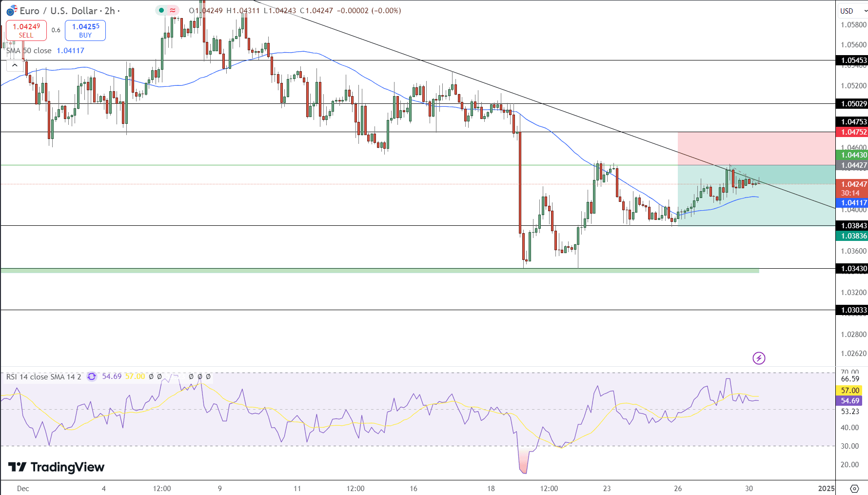Click the 1.05453 horizontal line price label
Viewport: 868px width, 495px height.
[x=852, y=60]
